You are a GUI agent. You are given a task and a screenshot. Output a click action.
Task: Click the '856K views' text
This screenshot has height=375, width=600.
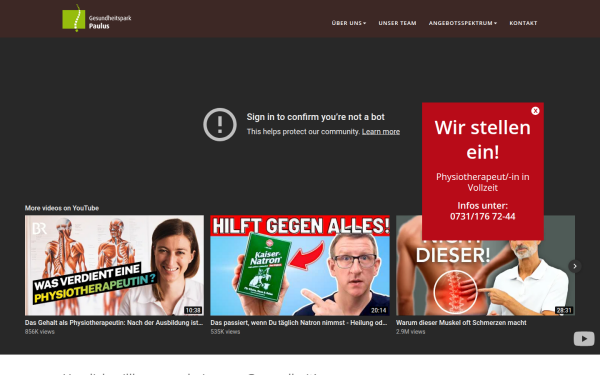[40, 332]
